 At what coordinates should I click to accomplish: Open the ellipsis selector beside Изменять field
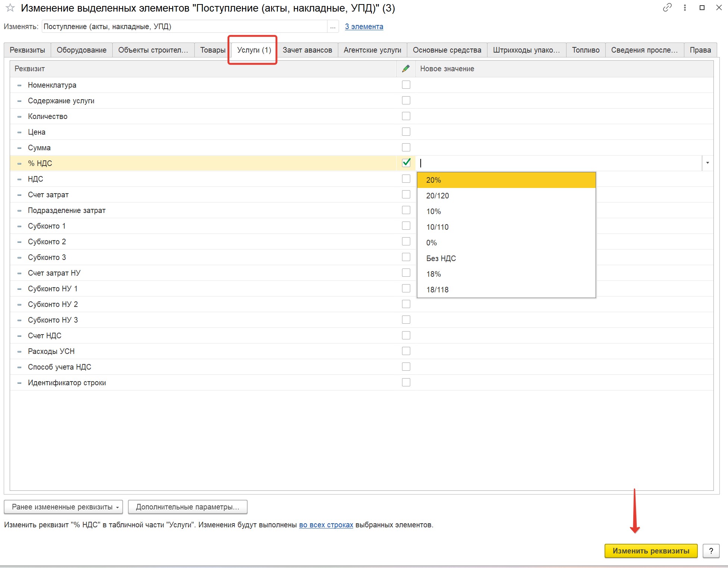click(x=333, y=26)
